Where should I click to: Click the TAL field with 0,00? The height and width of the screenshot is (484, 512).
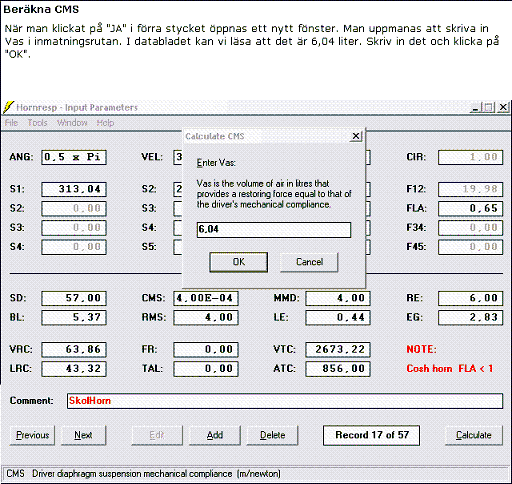pos(206,369)
